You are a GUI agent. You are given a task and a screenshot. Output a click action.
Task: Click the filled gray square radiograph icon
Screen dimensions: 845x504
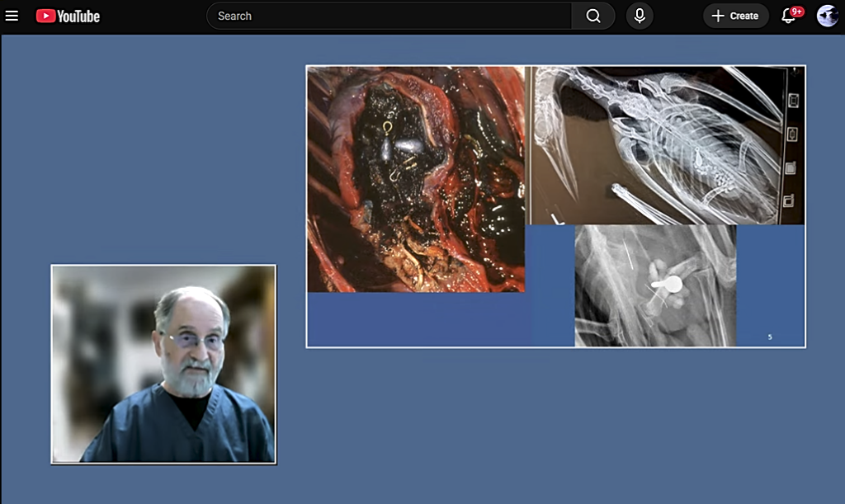tap(790, 168)
